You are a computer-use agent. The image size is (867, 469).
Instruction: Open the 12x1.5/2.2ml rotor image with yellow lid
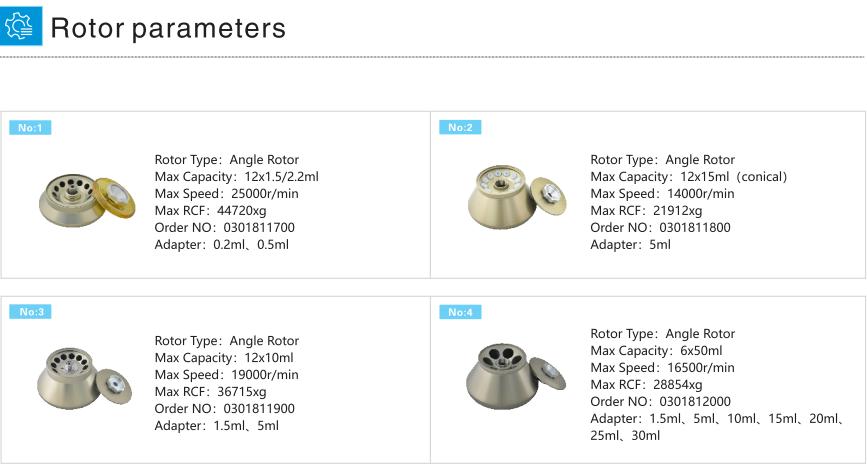point(87,200)
